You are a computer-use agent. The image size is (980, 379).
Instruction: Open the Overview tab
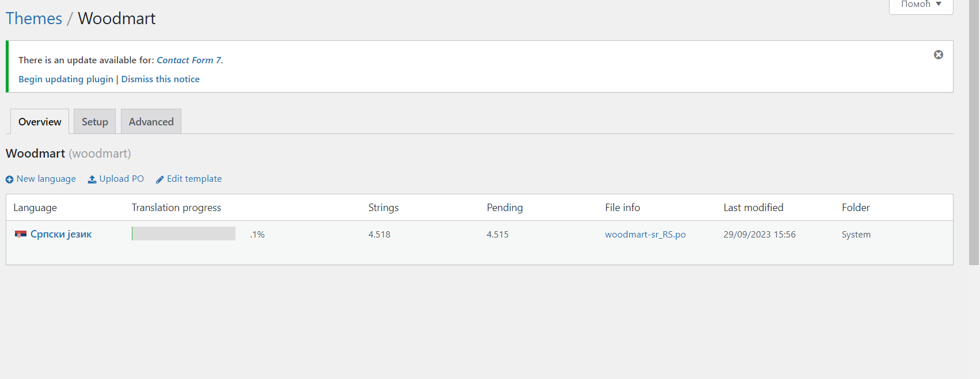coord(40,121)
